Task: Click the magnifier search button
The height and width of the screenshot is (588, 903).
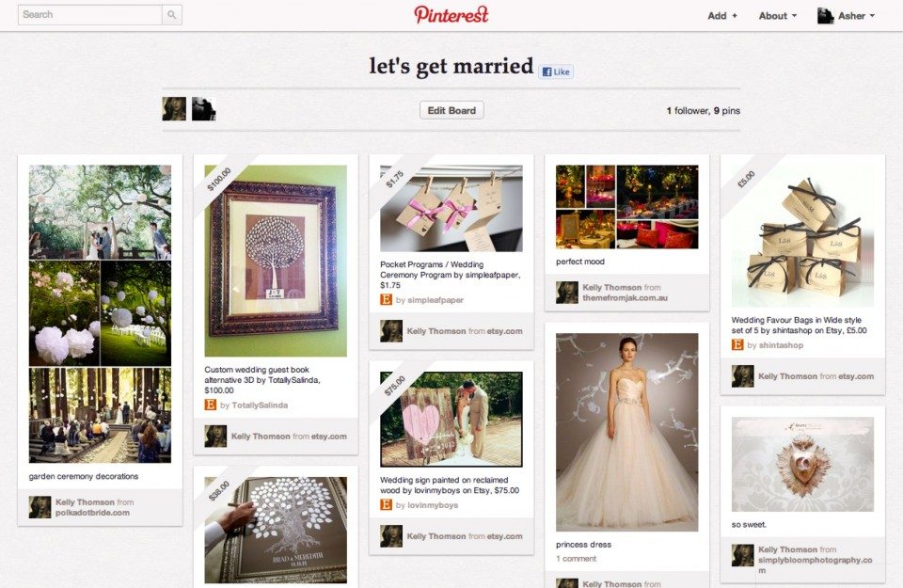Action: 172,15
